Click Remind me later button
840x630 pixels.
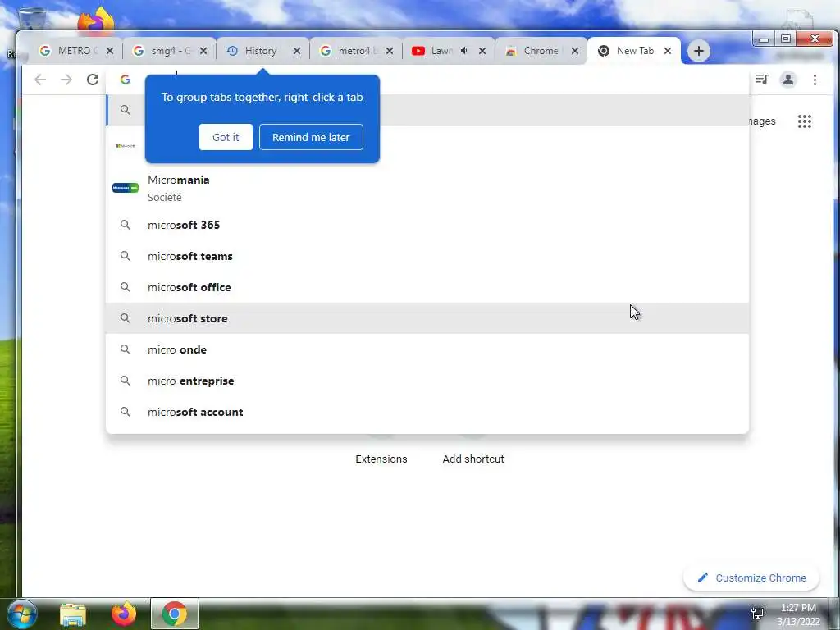(x=311, y=137)
